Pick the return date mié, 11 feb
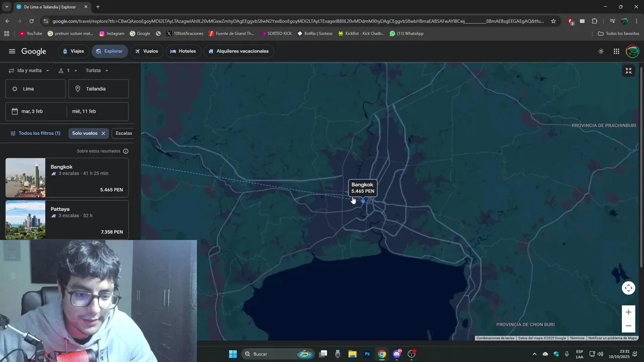Screen dimensions: 644x362 pos(98,111)
